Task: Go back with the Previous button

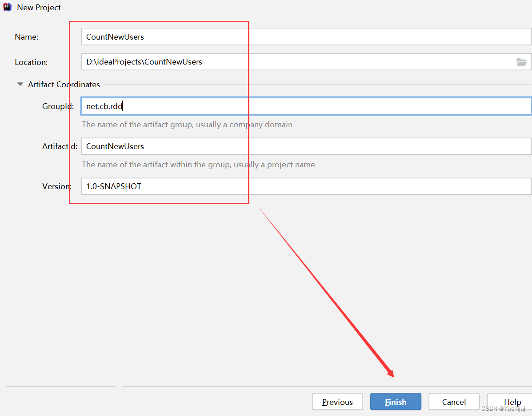Action: 337,402
